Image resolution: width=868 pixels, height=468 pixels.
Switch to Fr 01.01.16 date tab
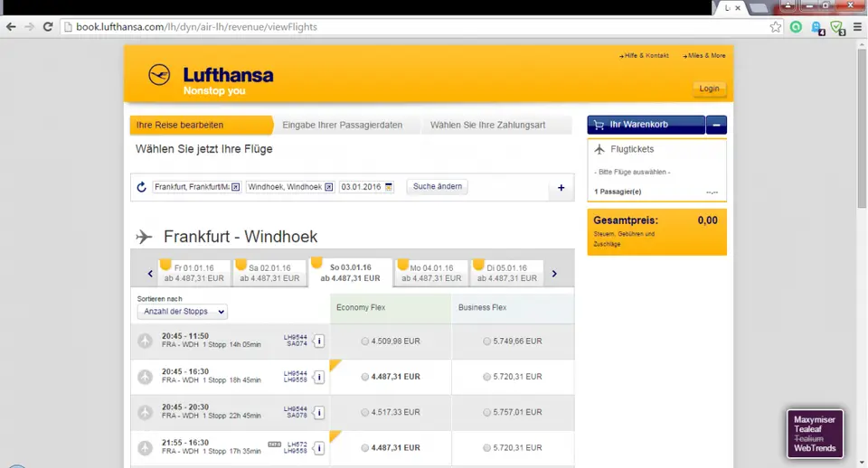[193, 273]
